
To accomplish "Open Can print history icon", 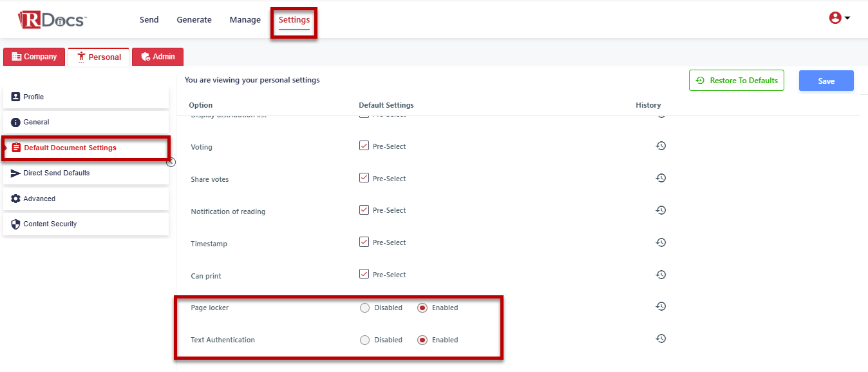I will click(661, 275).
